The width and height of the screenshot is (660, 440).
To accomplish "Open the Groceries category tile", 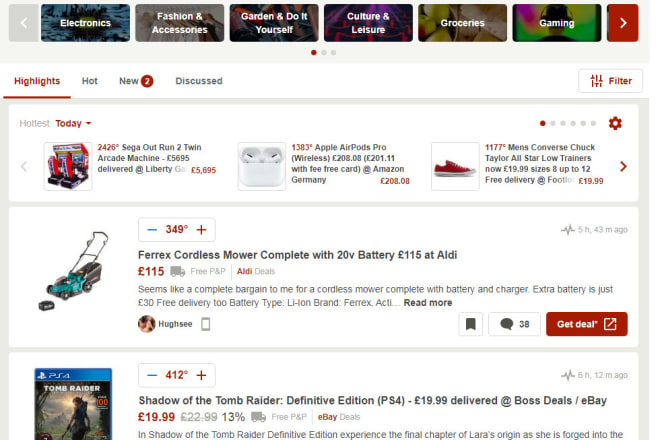I will tap(463, 23).
